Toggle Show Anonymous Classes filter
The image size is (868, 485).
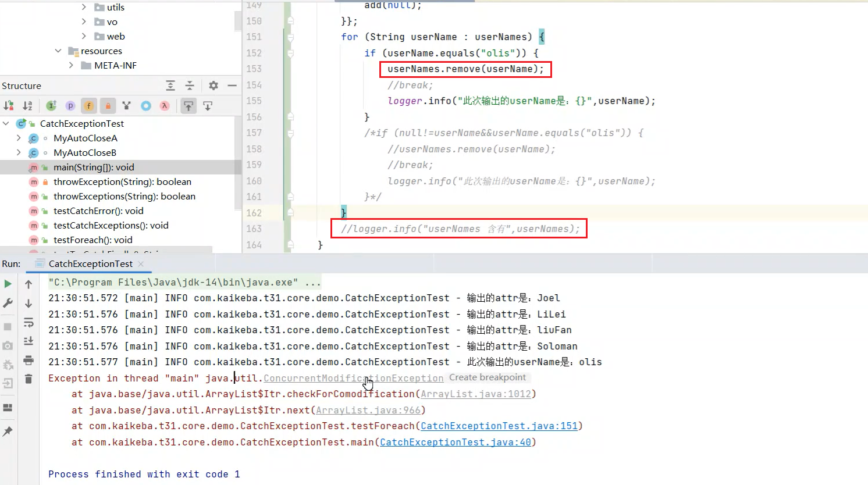pyautogui.click(x=146, y=106)
